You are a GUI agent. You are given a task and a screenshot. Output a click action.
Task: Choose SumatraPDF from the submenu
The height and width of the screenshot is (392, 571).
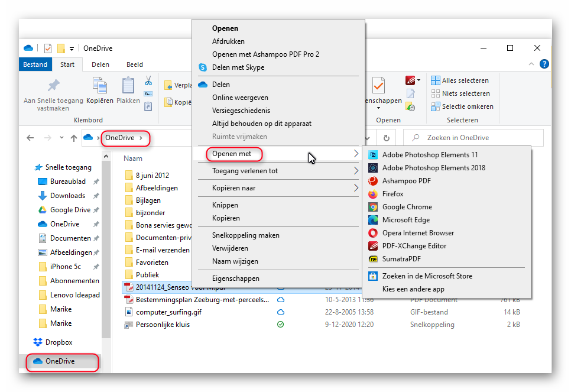(x=401, y=259)
